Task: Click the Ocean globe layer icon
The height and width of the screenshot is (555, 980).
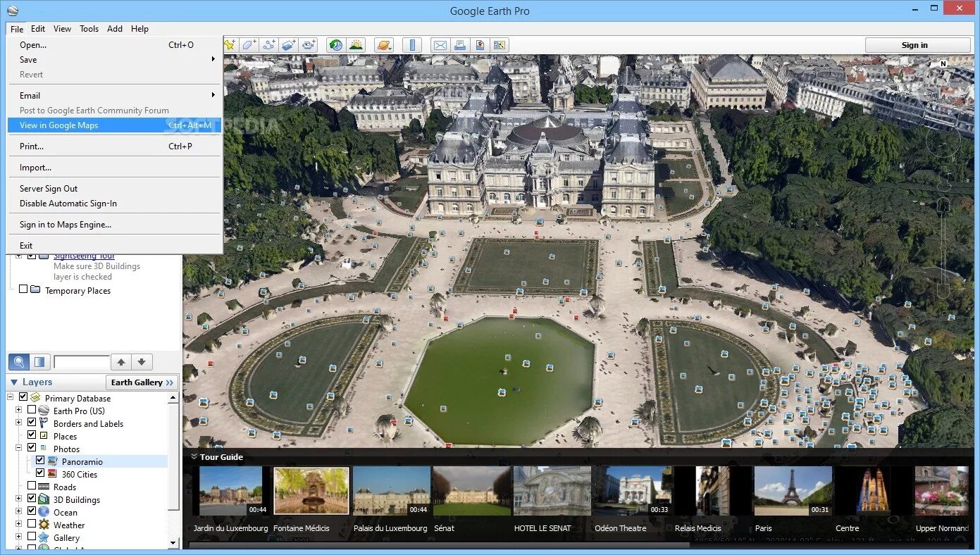Action: click(x=44, y=512)
